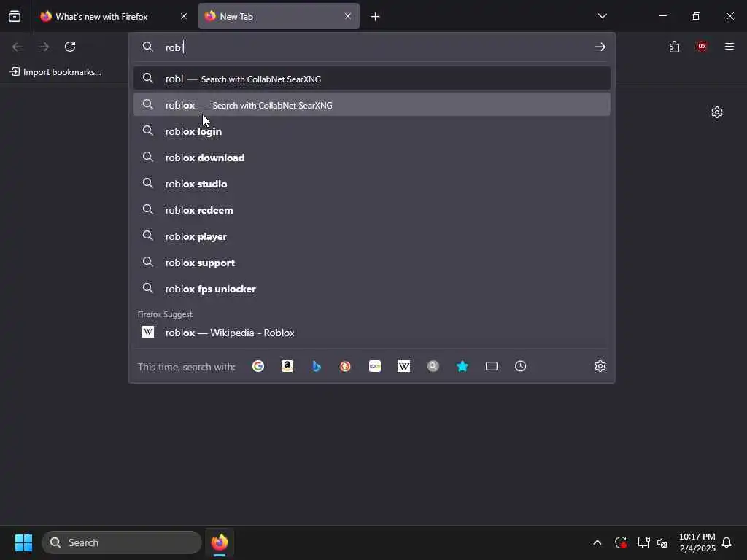The width and height of the screenshot is (747, 560).
Task: Click Import bookmarks in bookmarks toolbar
Action: [55, 72]
